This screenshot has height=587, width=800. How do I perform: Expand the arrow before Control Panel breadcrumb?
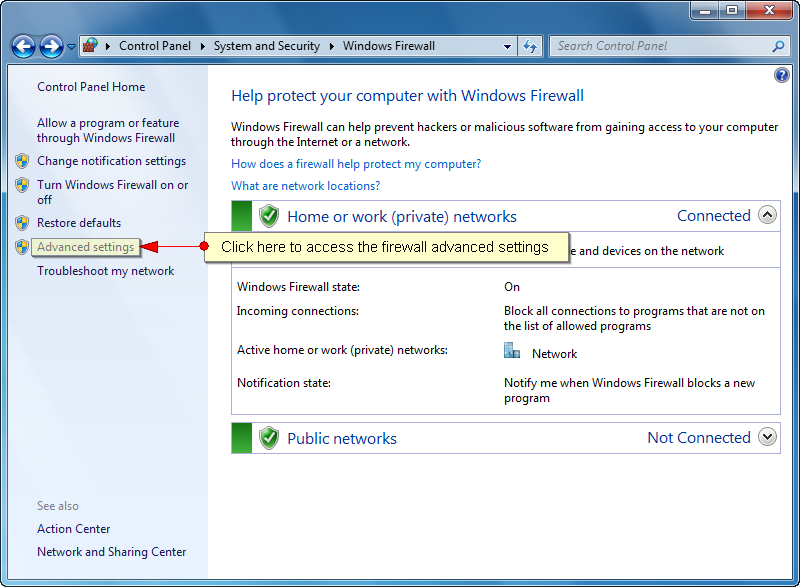point(108,46)
